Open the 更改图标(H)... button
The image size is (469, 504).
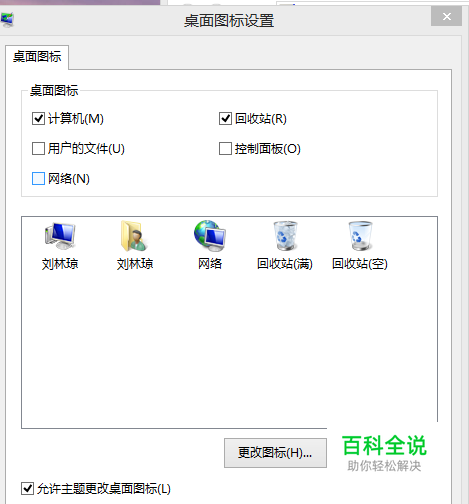(x=275, y=453)
